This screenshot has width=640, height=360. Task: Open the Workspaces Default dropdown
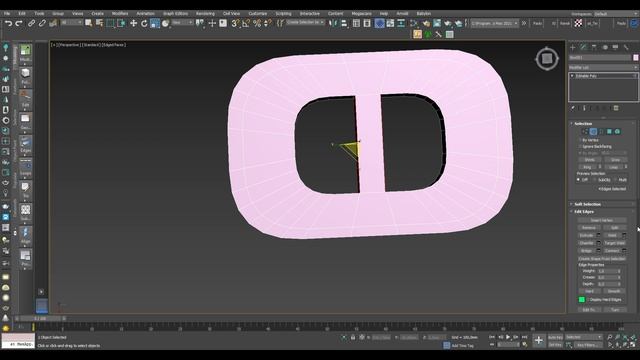pos(616,14)
